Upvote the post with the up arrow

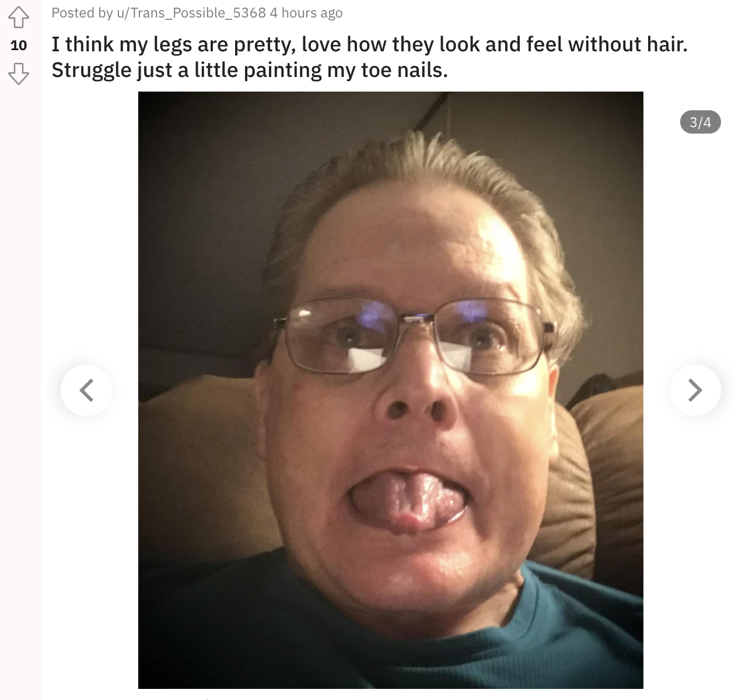19,17
